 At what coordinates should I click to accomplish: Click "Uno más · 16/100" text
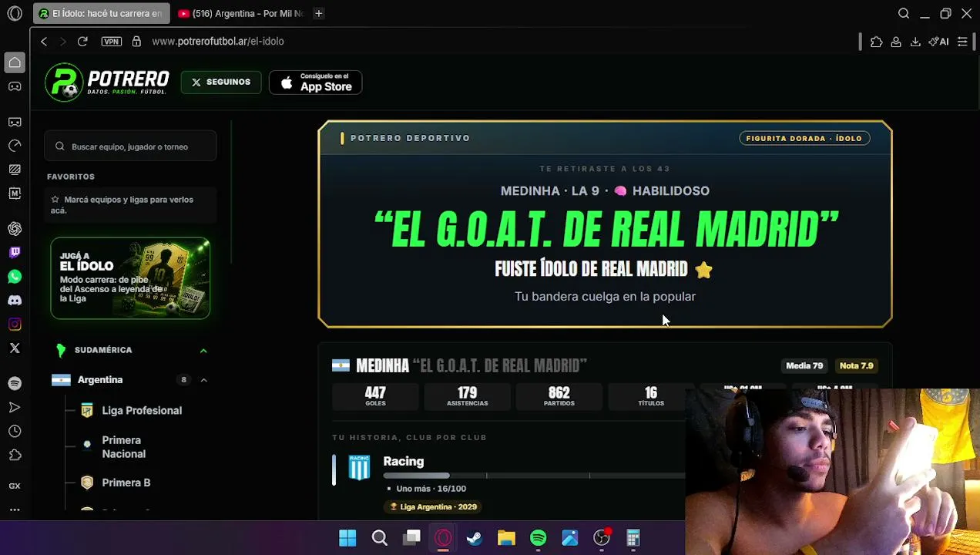point(431,489)
